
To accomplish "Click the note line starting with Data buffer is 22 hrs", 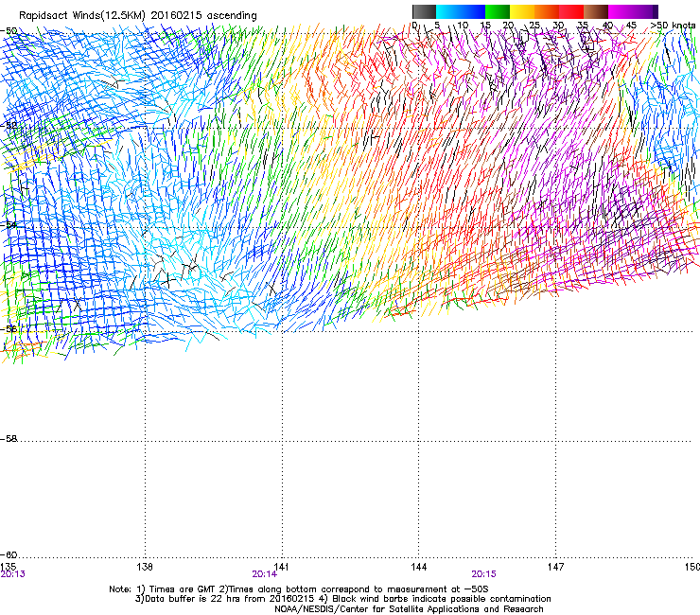I will point(342,599).
